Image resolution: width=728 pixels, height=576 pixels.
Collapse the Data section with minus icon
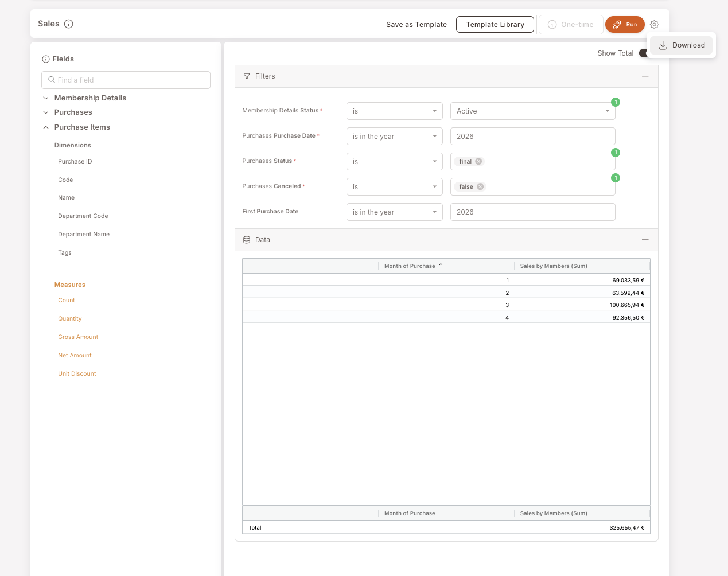pos(645,240)
